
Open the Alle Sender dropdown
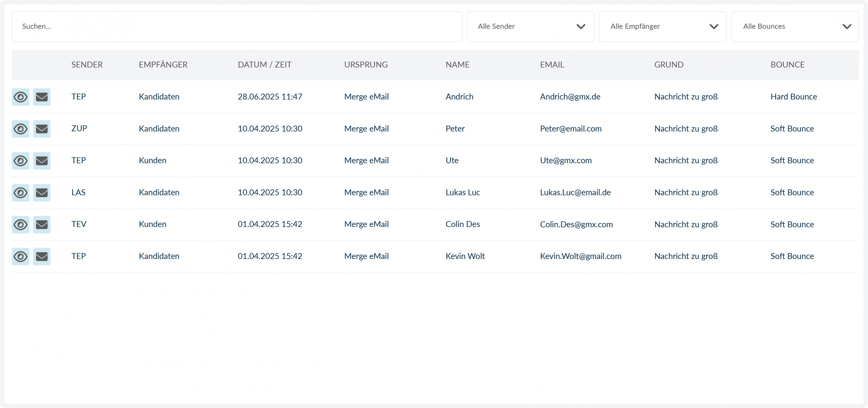530,26
